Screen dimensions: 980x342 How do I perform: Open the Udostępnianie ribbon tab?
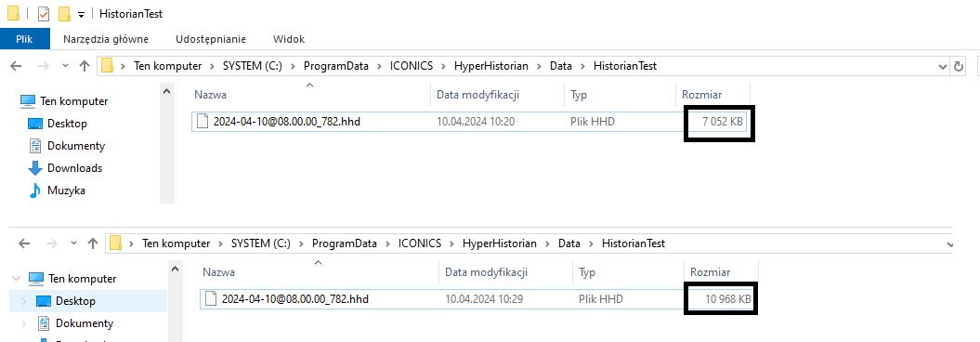(211, 39)
